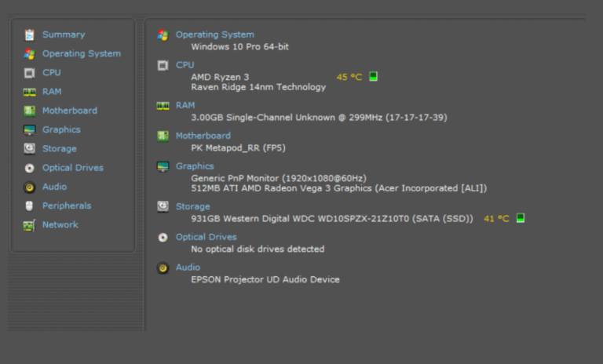
Task: Click '512MB ATI AMD Radeon Vega 3 Graphics' line
Action: pos(339,188)
